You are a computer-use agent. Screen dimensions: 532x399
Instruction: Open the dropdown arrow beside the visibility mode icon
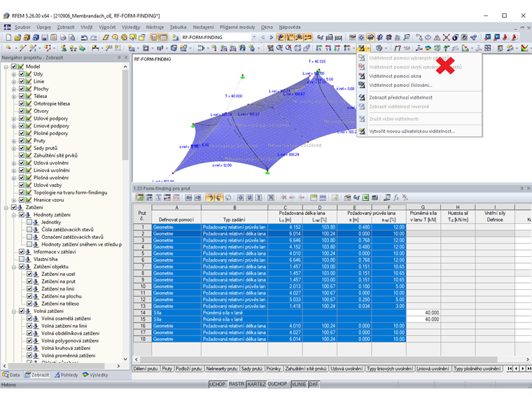tap(367, 48)
